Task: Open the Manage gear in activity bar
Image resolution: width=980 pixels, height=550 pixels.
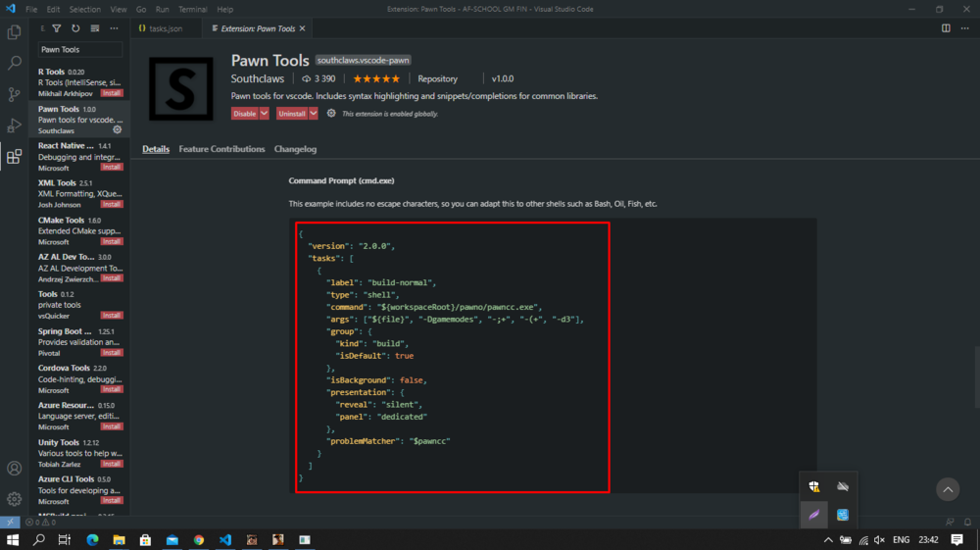Action: [14, 499]
